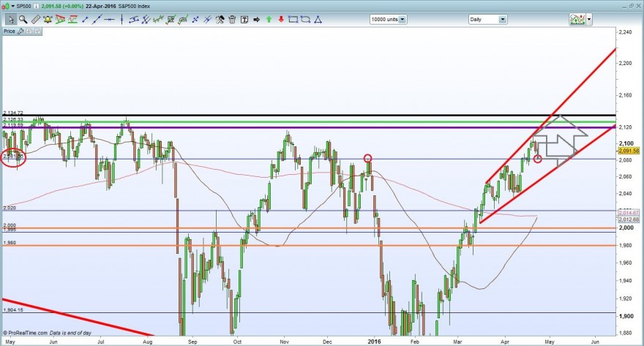The height and width of the screenshot is (346, 644).
Task: Select the text box T tool
Action: click(x=244, y=19)
